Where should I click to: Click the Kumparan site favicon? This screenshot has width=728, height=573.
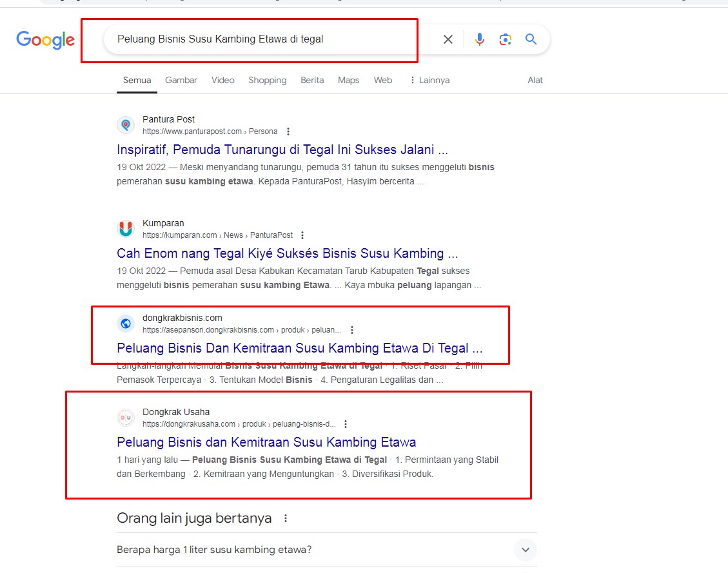tap(126, 229)
